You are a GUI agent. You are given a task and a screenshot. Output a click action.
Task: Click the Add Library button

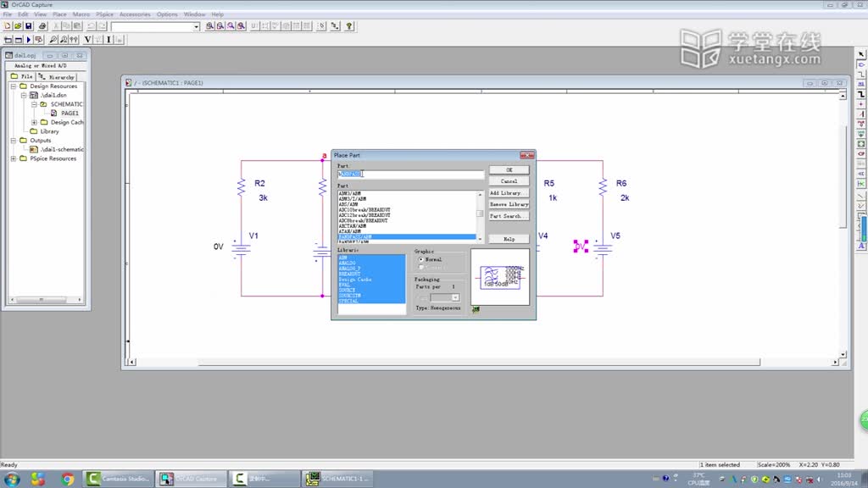tap(509, 193)
